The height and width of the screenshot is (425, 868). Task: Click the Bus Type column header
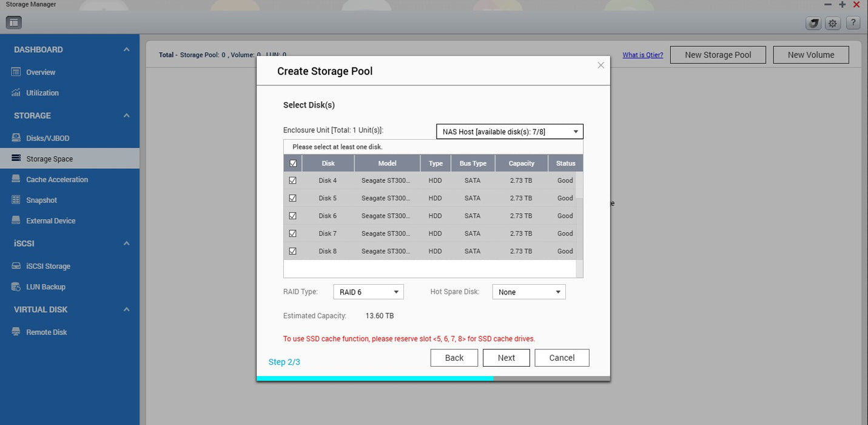[473, 163]
